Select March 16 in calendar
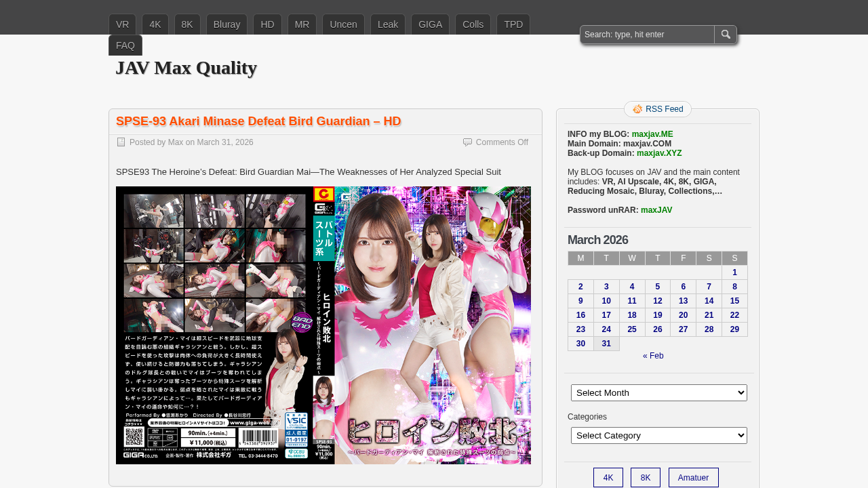 580,315
